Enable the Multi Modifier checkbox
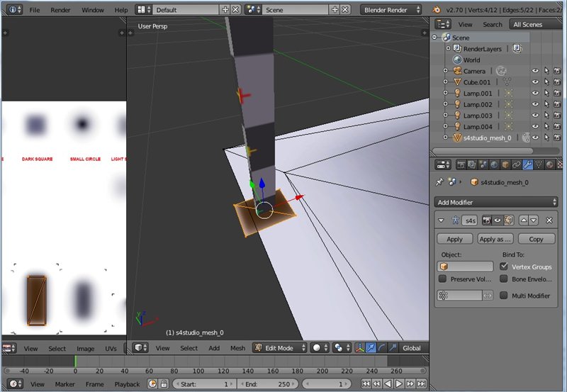 pyautogui.click(x=504, y=296)
